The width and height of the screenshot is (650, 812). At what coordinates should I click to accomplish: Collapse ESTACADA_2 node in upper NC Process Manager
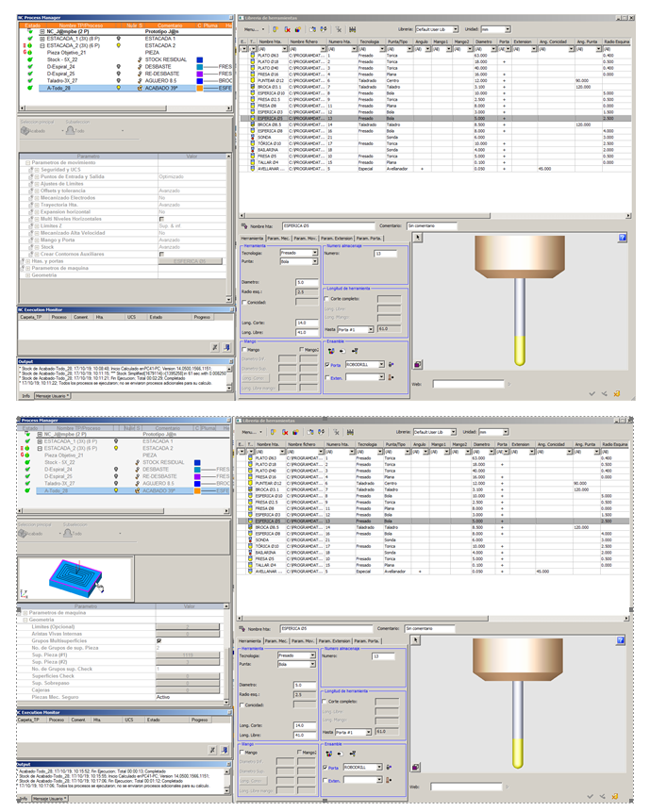pos(42,45)
